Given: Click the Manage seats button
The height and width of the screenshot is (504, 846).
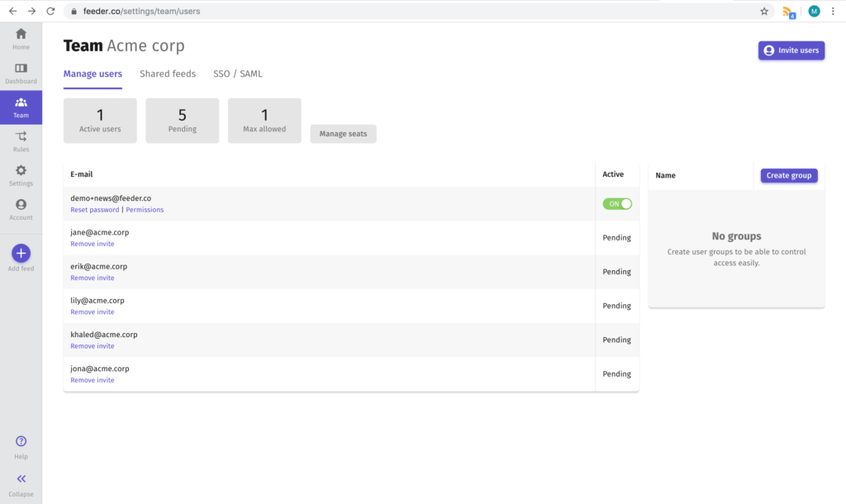Looking at the screenshot, I should (x=343, y=134).
